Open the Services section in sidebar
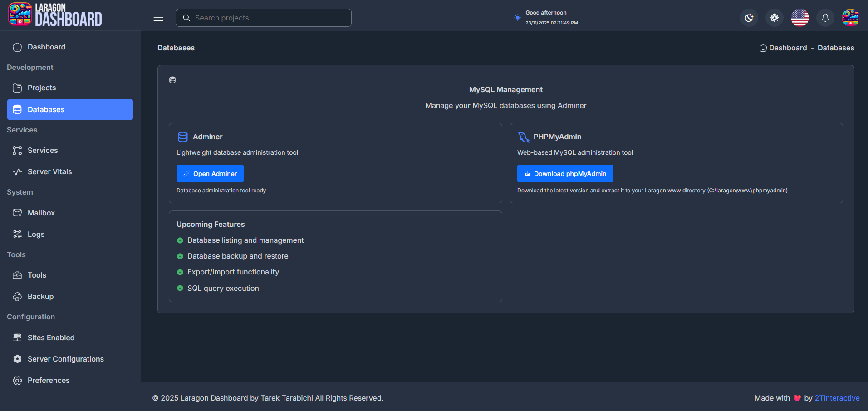This screenshot has height=411, width=868. coord(43,150)
